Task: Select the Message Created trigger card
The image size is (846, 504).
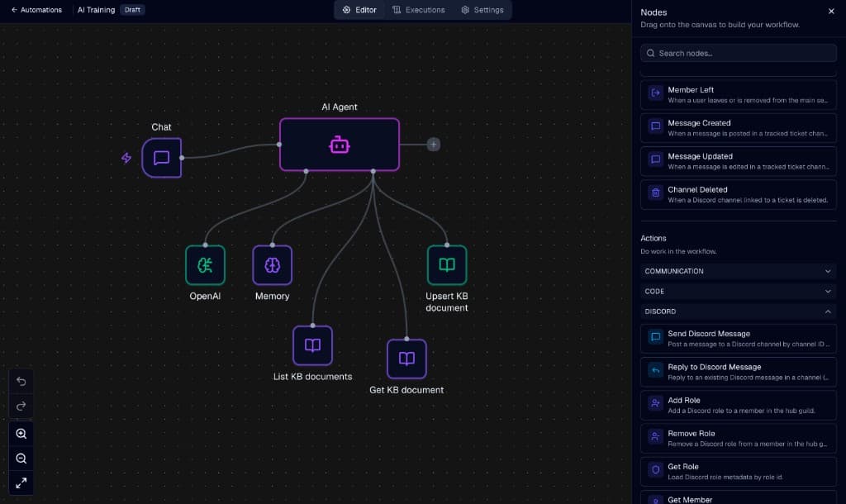Action: coord(738,128)
